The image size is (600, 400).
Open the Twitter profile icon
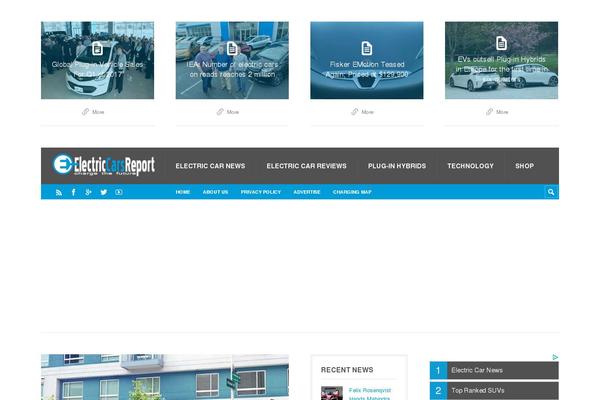click(104, 192)
